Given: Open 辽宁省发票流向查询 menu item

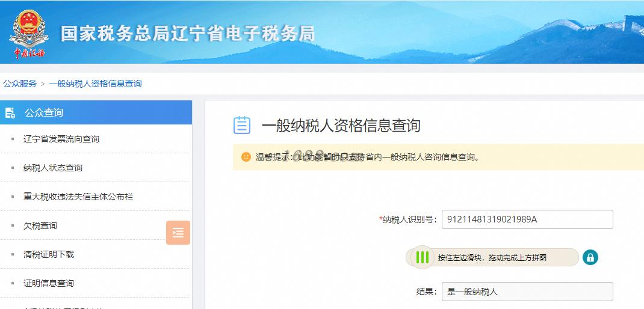Looking at the screenshot, I should click(61, 139).
